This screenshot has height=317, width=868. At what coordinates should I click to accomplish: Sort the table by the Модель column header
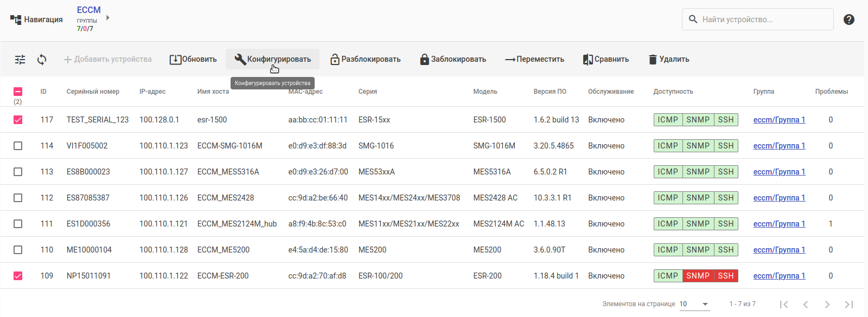point(485,92)
